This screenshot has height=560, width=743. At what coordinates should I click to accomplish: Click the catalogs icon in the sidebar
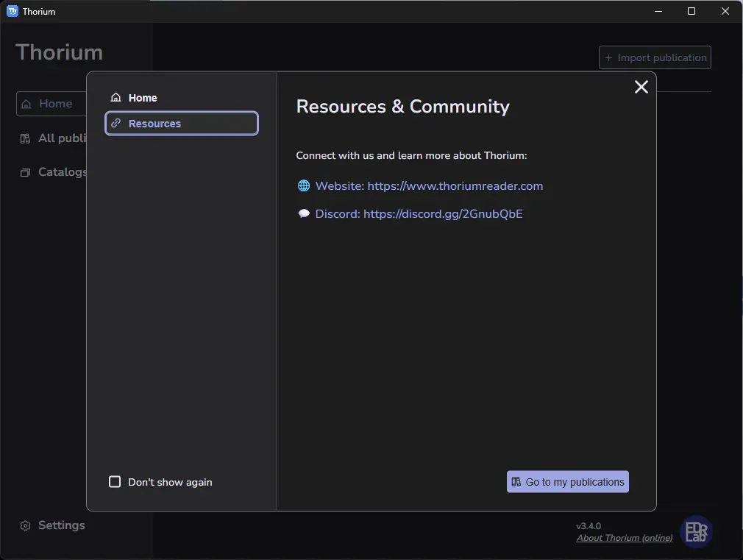[x=25, y=173]
